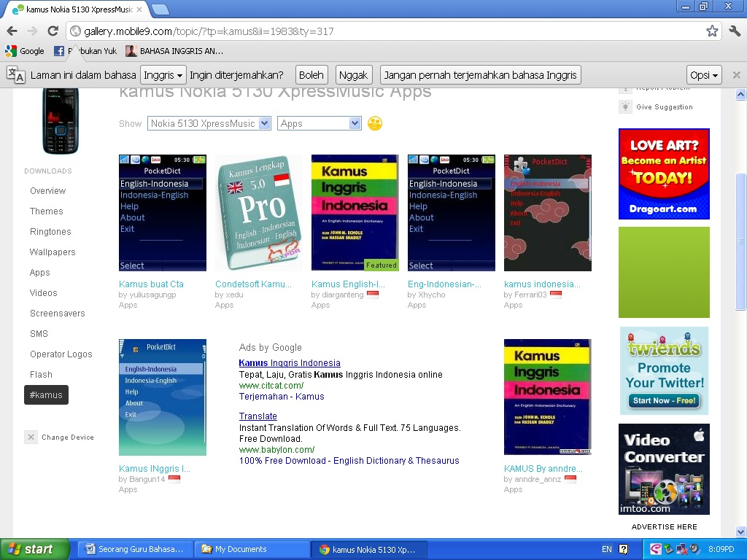Select Themes in downloads menu

pyautogui.click(x=46, y=211)
